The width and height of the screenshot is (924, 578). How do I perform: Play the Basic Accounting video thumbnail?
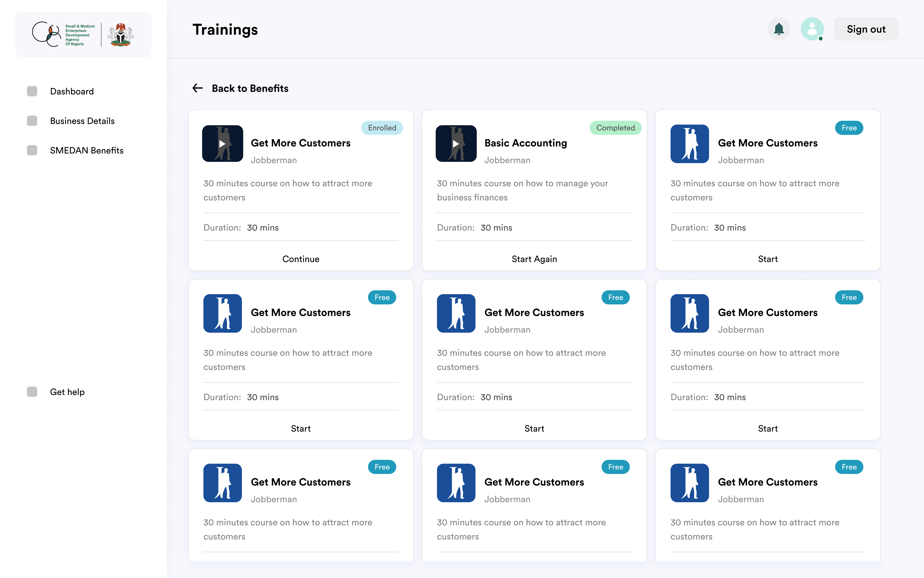pyautogui.click(x=456, y=144)
